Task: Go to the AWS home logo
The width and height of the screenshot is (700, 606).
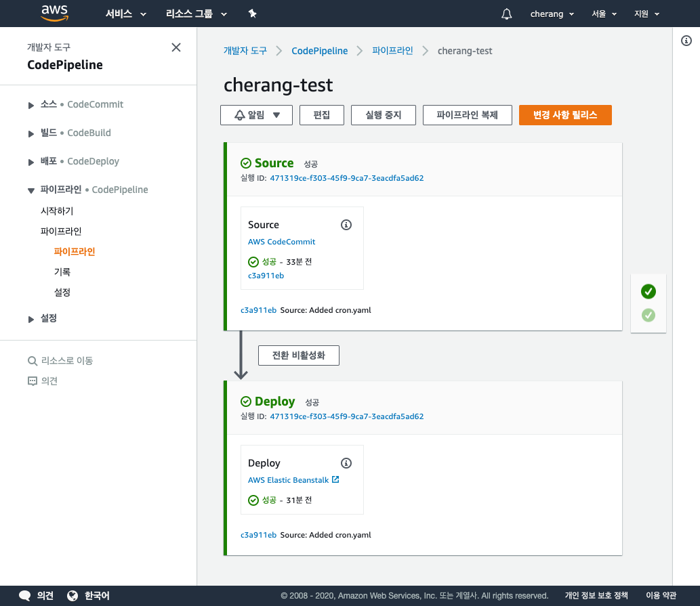Action: [x=54, y=13]
